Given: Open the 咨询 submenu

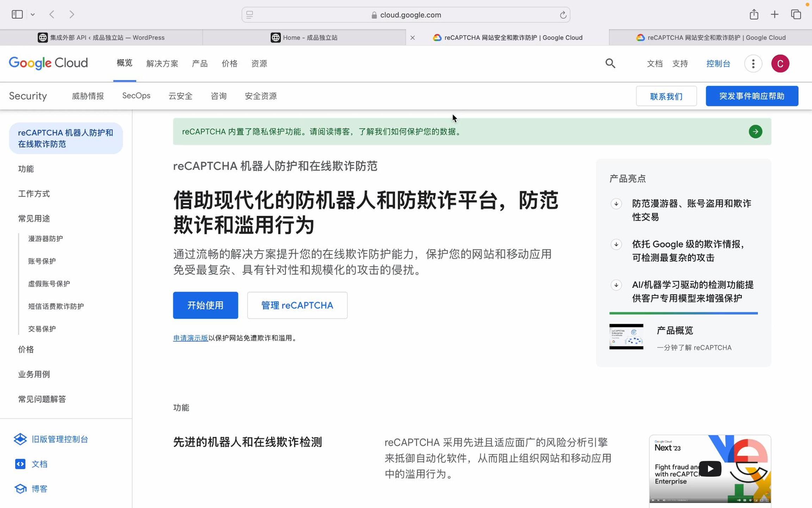Looking at the screenshot, I should (219, 96).
